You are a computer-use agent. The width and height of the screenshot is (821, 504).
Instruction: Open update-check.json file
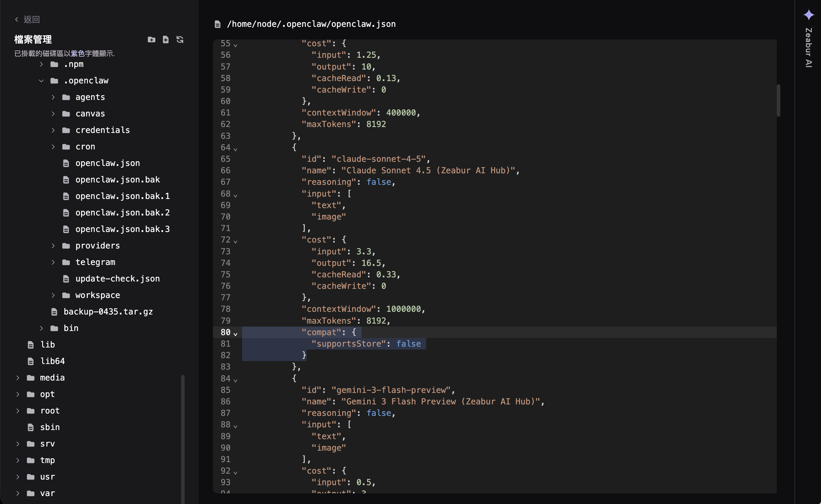click(117, 279)
